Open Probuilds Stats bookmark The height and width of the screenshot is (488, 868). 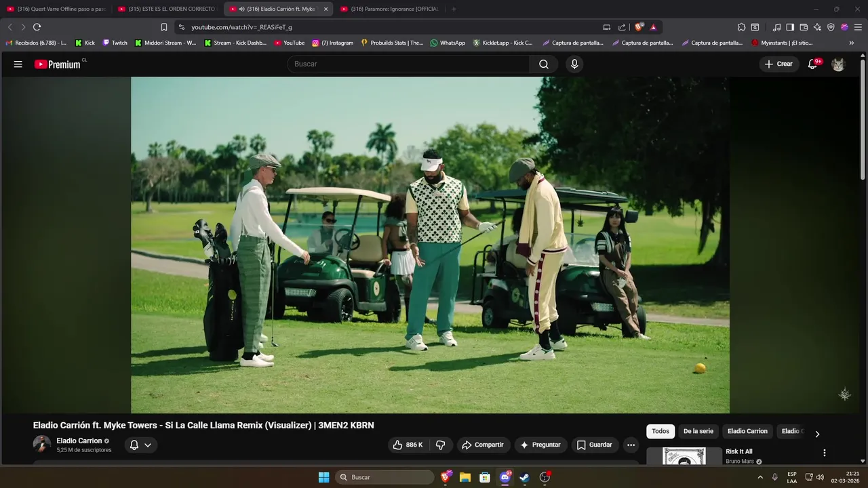(392, 43)
